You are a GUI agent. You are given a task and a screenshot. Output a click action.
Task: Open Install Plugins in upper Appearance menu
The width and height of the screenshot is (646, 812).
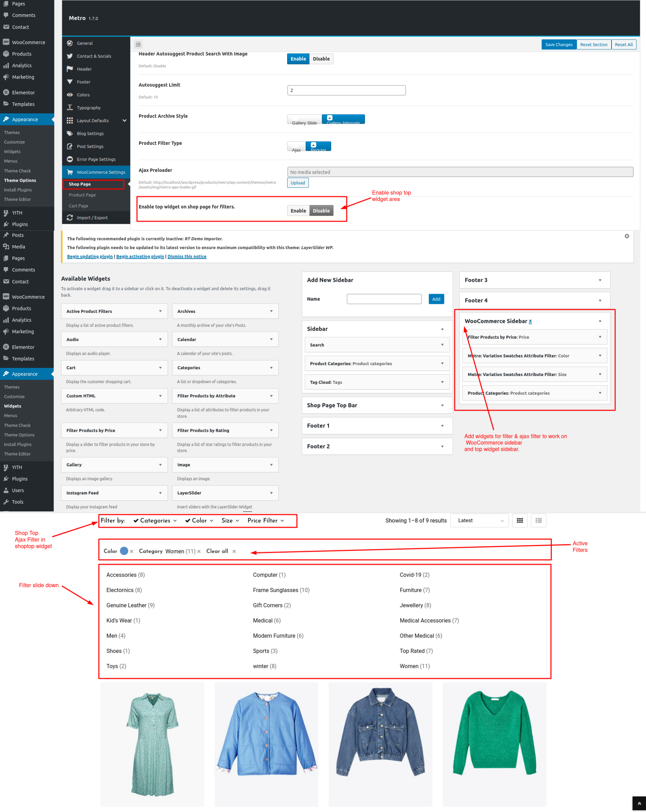tap(18, 190)
